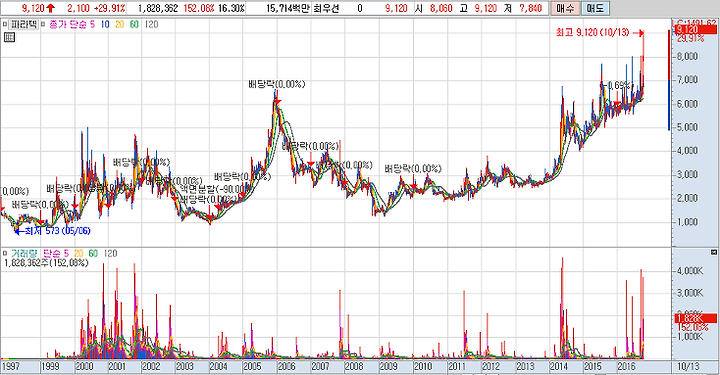The height and width of the screenshot is (375, 720).
Task: Click the 8,000 price axis label
Action: [x=687, y=56]
